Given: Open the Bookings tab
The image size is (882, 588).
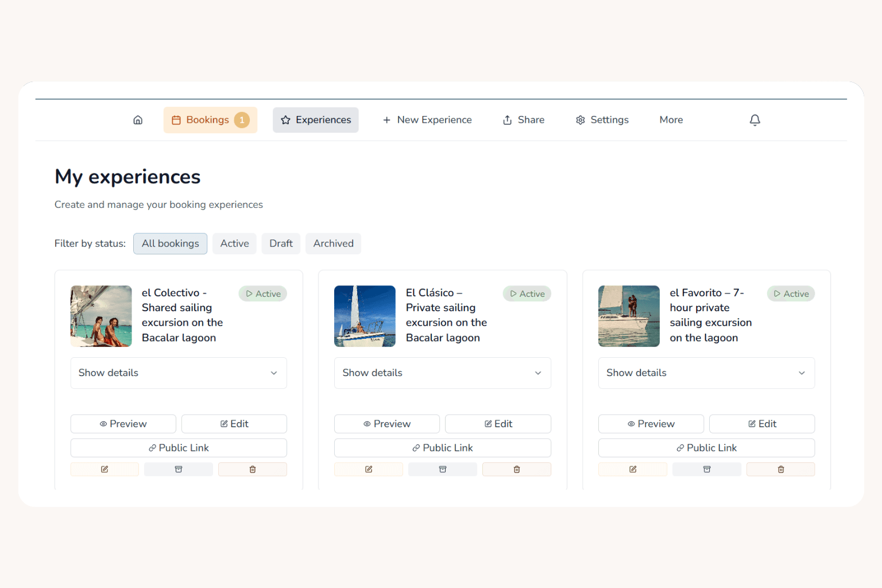Looking at the screenshot, I should [x=210, y=120].
